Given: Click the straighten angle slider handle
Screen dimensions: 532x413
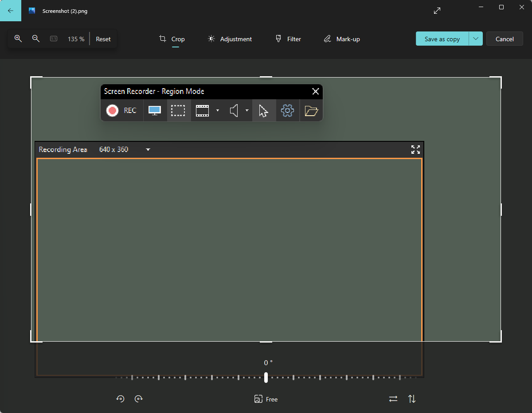Looking at the screenshot, I should pyautogui.click(x=266, y=378).
